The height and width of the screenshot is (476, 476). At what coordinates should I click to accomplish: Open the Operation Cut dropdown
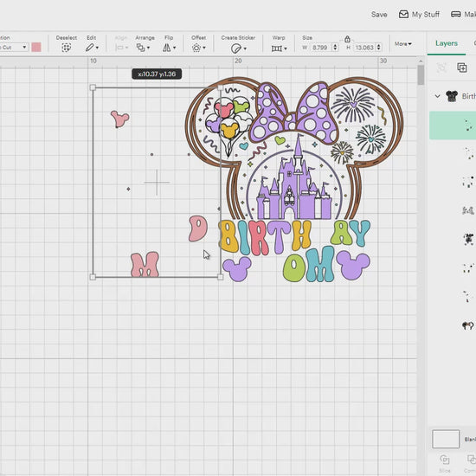point(14,48)
